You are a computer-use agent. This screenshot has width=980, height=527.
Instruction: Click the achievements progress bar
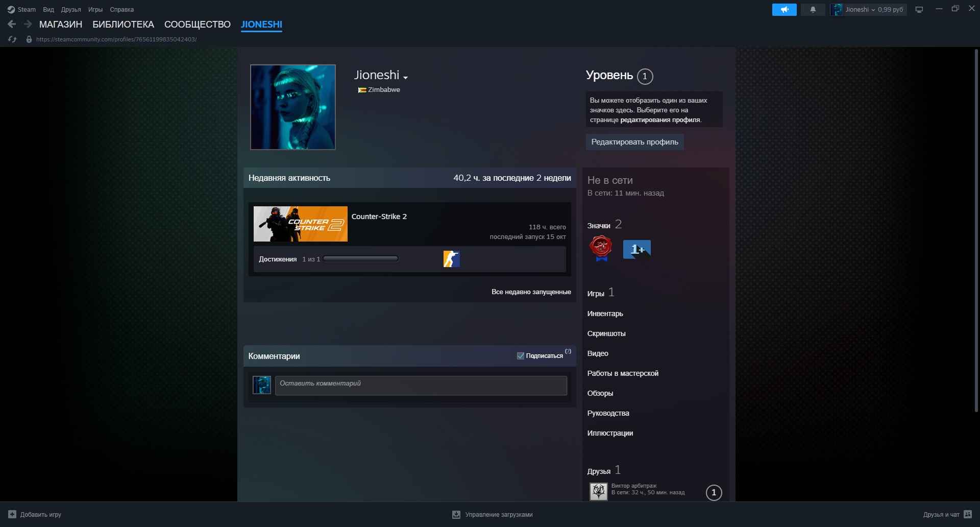[x=360, y=259]
